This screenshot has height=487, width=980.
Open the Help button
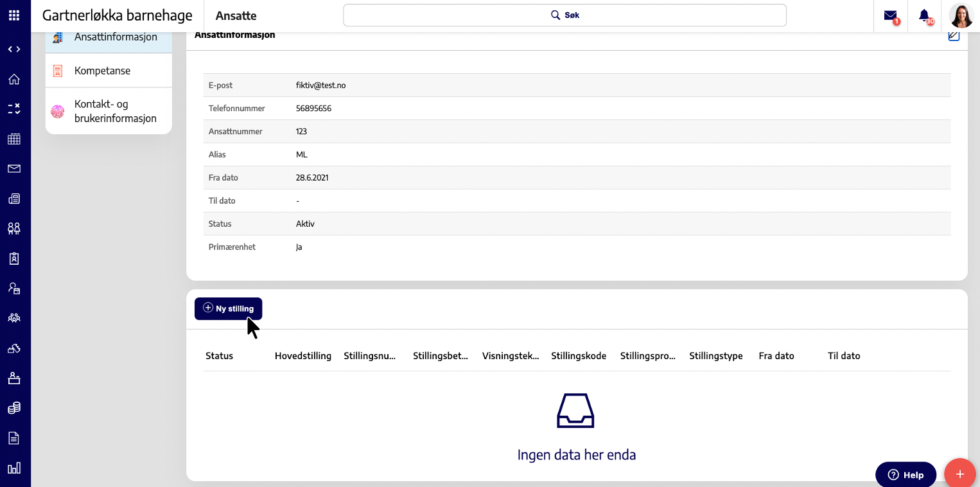click(906, 475)
